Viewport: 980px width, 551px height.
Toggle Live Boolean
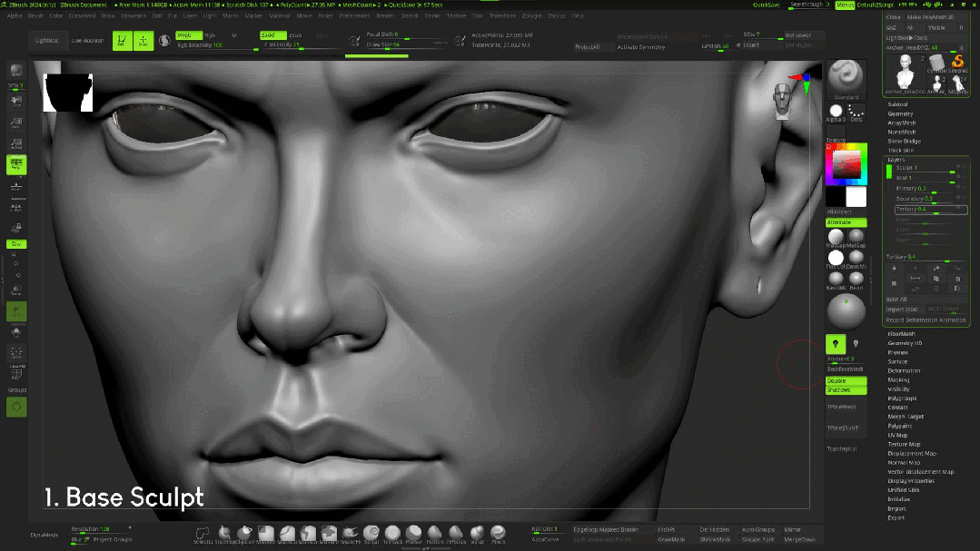click(87, 41)
